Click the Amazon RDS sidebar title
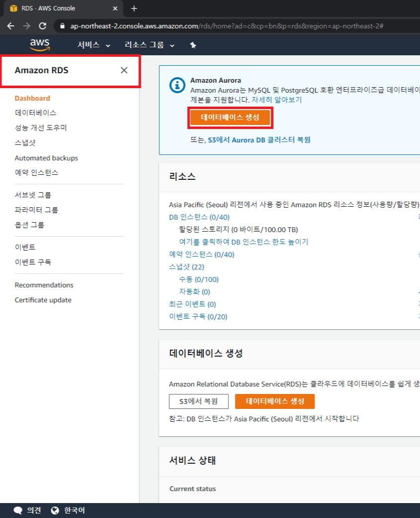Viewport: 420px width, 518px height. click(41, 70)
